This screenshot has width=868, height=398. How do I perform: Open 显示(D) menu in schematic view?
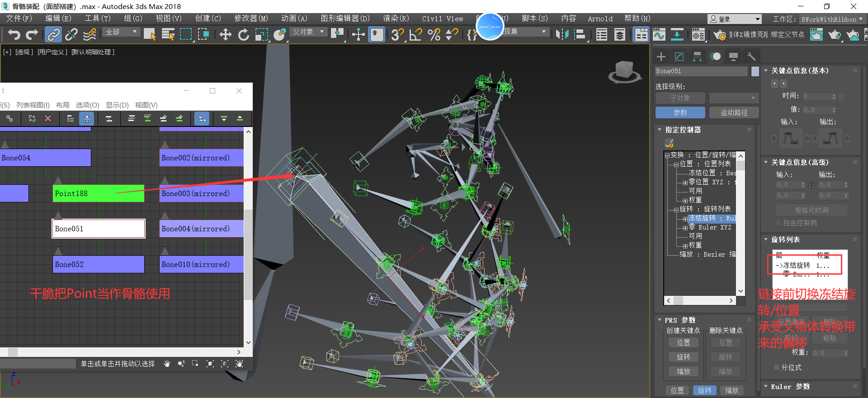pos(117,105)
